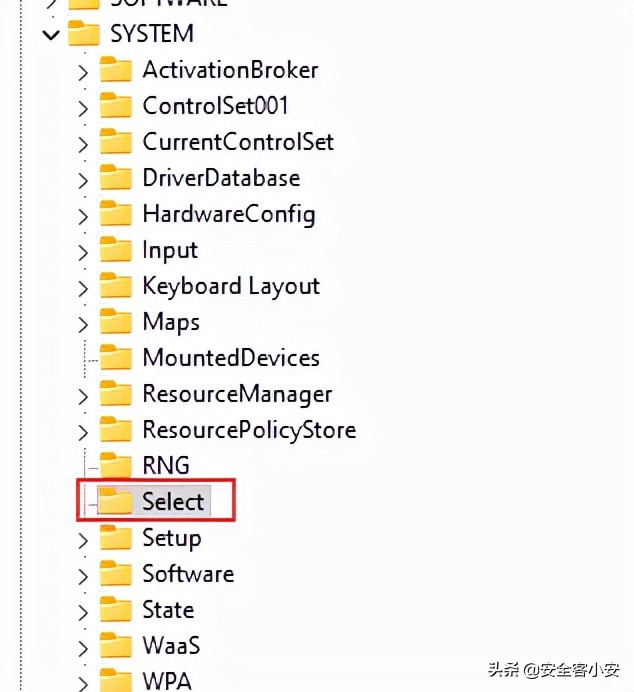Screen dimensions: 634x692
Task: Expand the HardwareConfig key
Action: pyautogui.click(x=83, y=215)
